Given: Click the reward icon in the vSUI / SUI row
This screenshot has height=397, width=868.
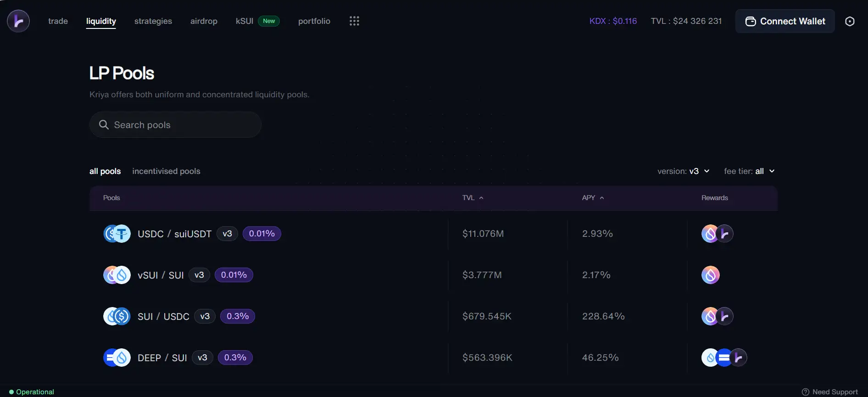Looking at the screenshot, I should 710,275.
